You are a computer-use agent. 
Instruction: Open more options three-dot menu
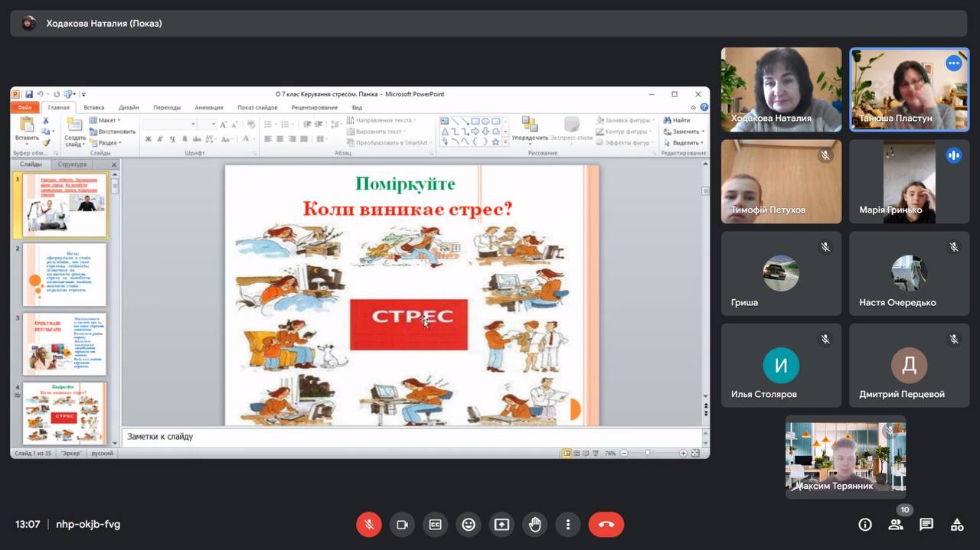click(x=568, y=525)
